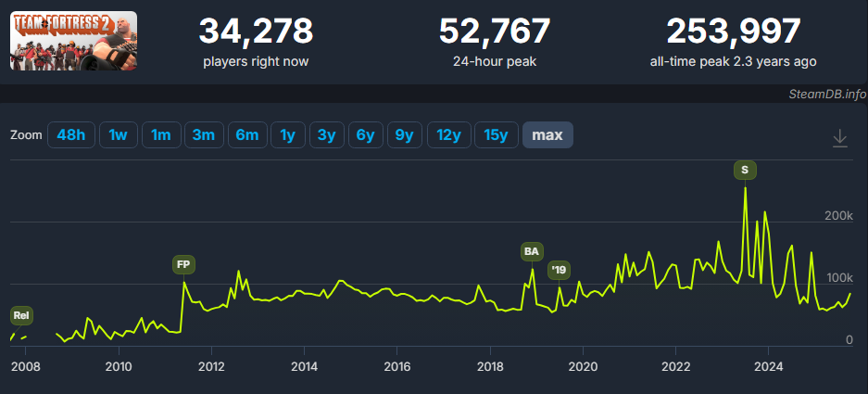The image size is (868, 394).
Task: Click the S marker at all-time peak
Action: point(745,170)
